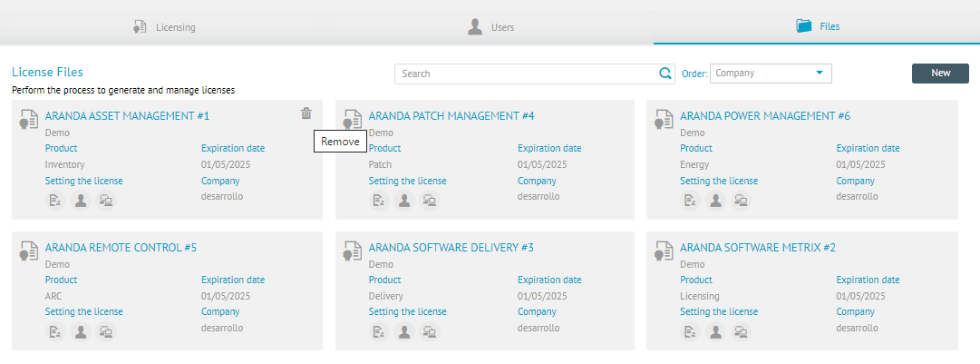
Task: Click the devices icon under Software Delivery #3
Action: pos(430,332)
